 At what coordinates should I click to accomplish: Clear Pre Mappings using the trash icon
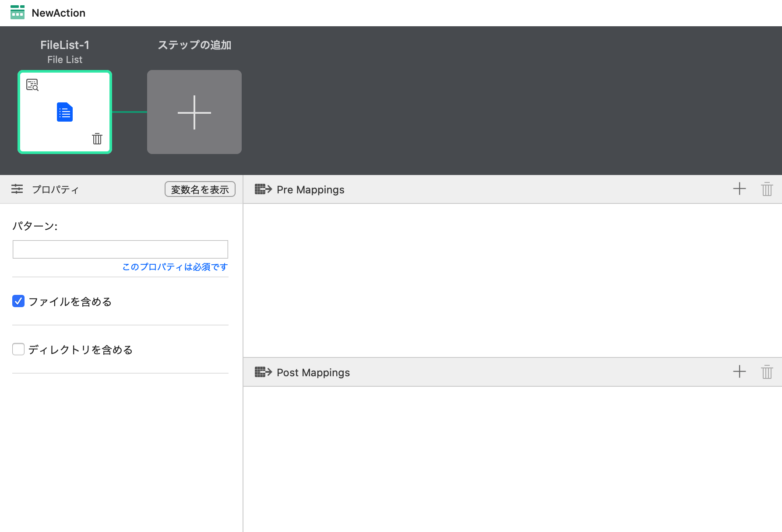[767, 189]
